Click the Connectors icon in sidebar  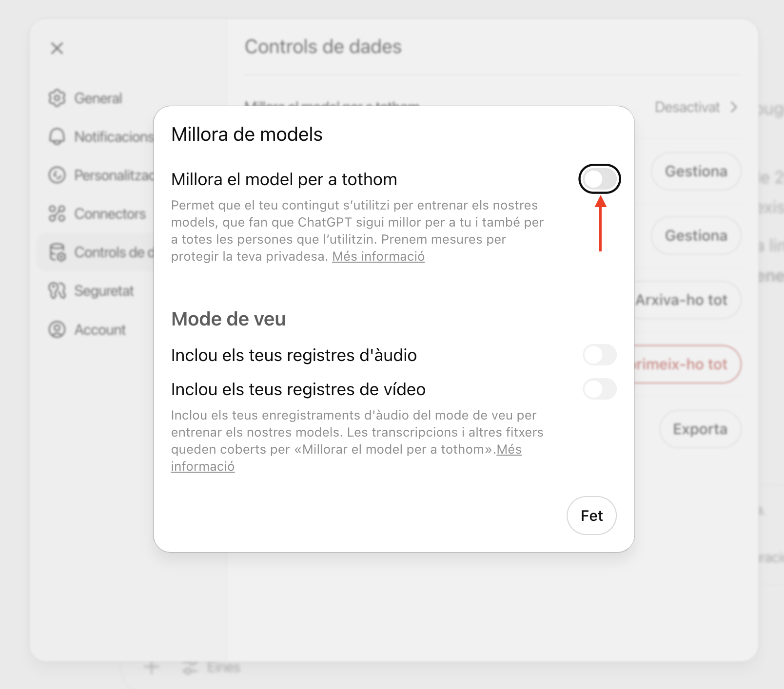[x=57, y=213]
